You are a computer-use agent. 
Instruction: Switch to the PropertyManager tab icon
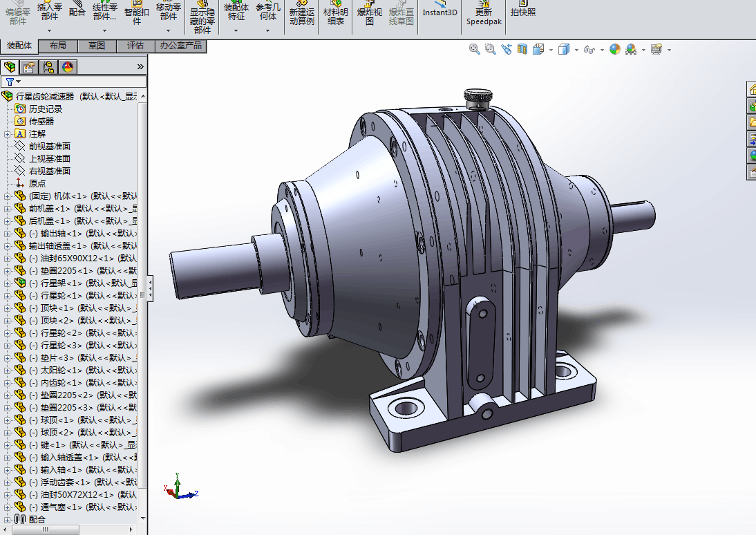pos(28,67)
